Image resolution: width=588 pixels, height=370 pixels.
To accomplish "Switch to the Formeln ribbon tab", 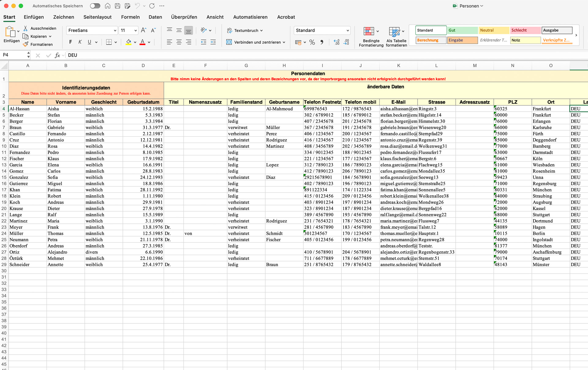I will click(130, 17).
